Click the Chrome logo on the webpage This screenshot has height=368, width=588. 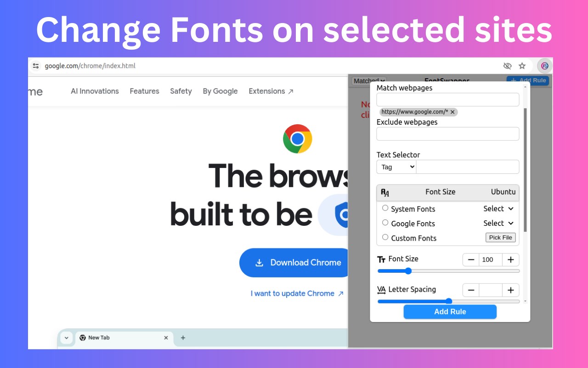297,138
